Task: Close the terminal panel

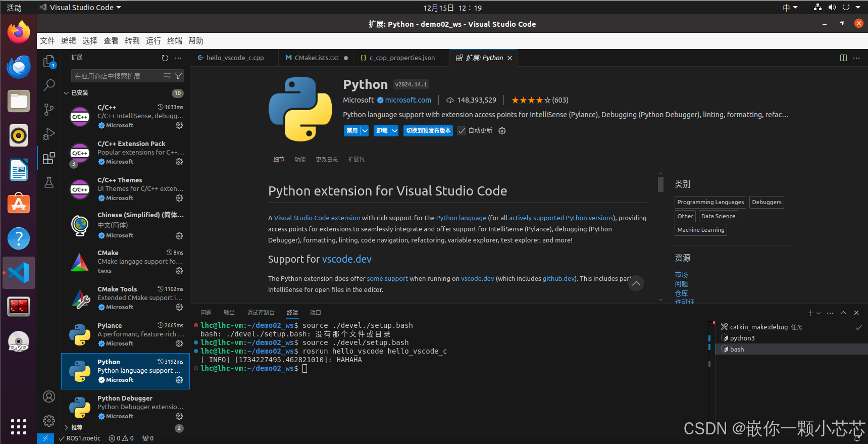Action: 856,313
